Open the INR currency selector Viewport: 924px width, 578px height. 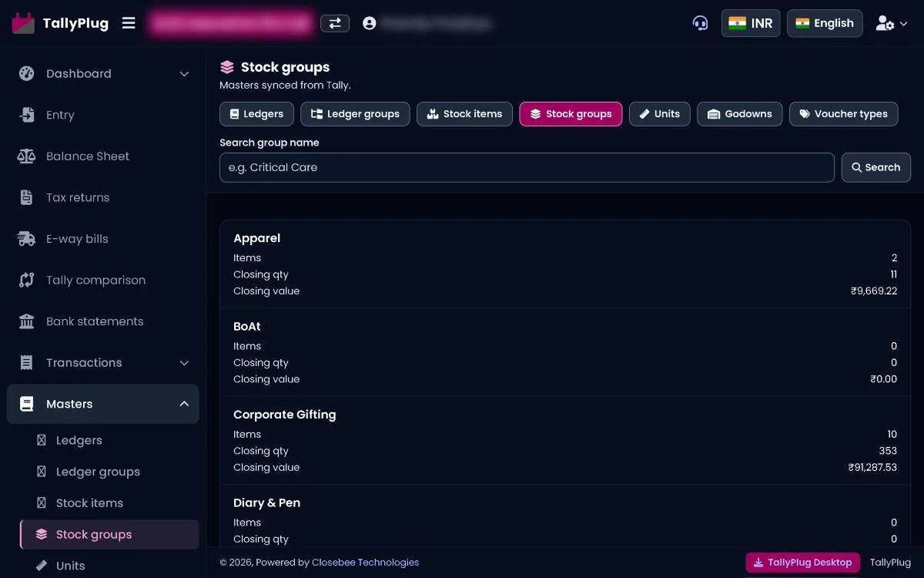(751, 23)
